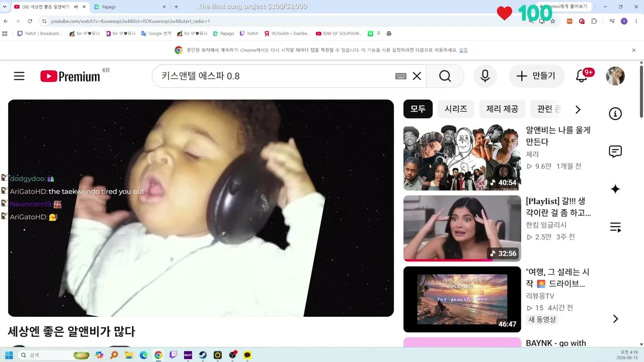Launch Microsoft Edge from the taskbar
This screenshot has height=362, width=644.
143,355
